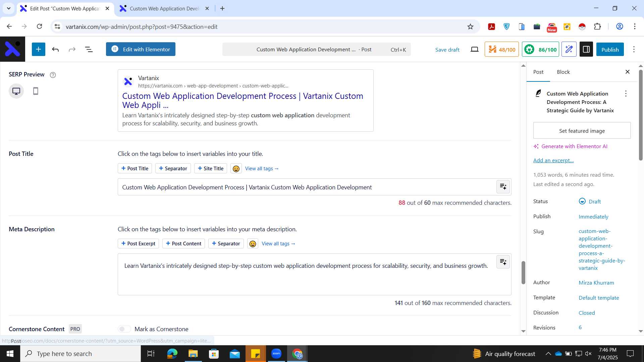
Task: Insert Separator tag into post title
Action: pos(173,169)
